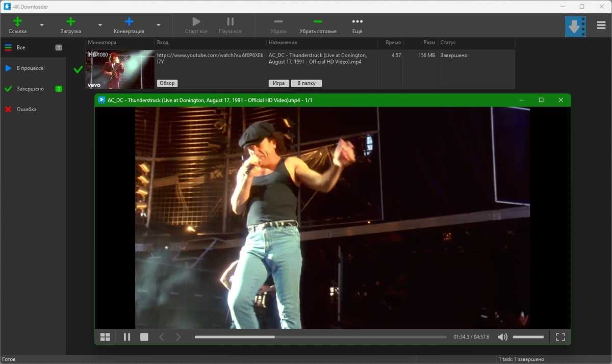The image size is (612, 364).
Task: Click the player window title icon
Action: coord(101,100)
